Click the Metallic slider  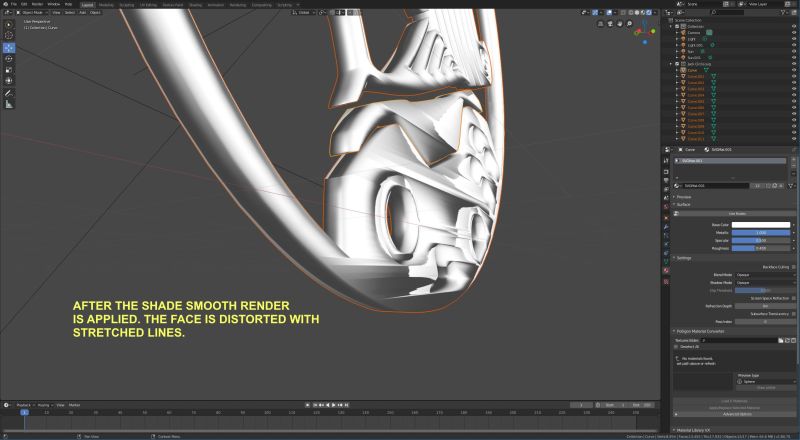click(761, 232)
